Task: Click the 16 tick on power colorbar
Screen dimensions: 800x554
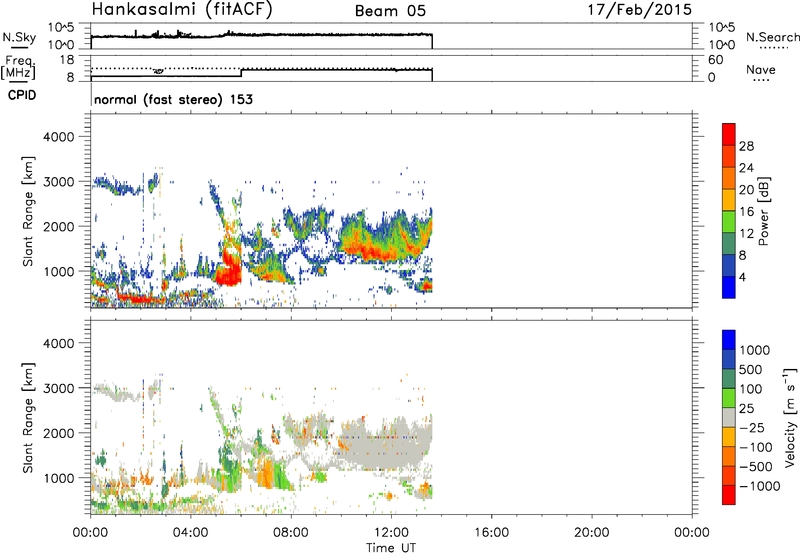Action: coord(746,212)
